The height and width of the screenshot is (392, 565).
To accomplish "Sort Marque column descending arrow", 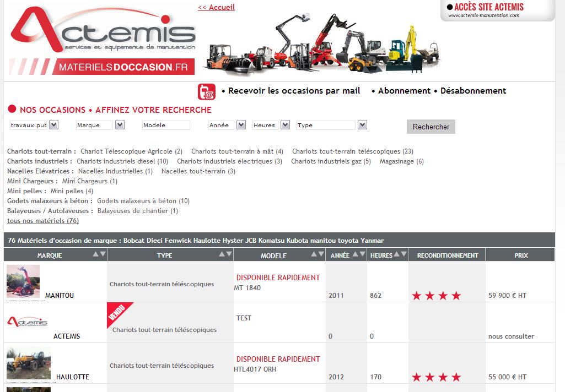I will [103, 254].
